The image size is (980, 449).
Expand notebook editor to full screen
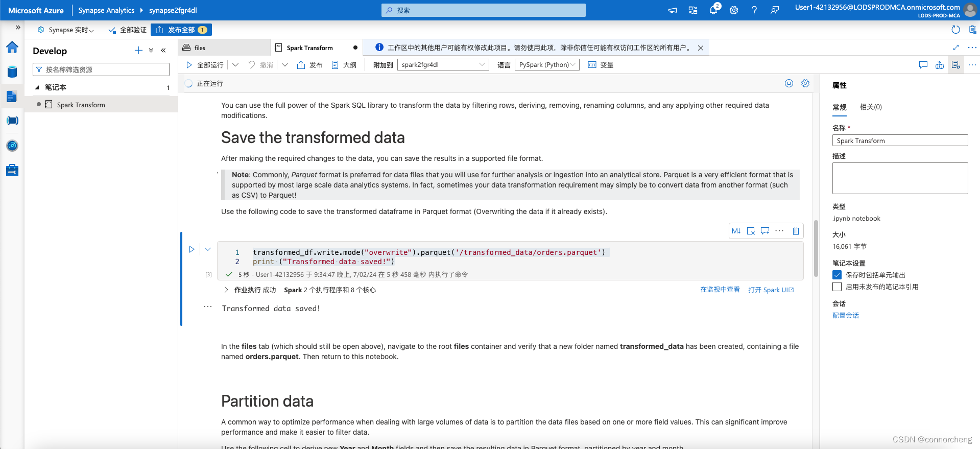click(956, 48)
